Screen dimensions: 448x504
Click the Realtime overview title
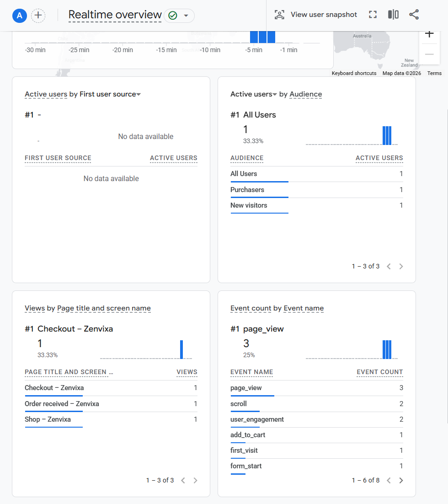[x=115, y=15]
